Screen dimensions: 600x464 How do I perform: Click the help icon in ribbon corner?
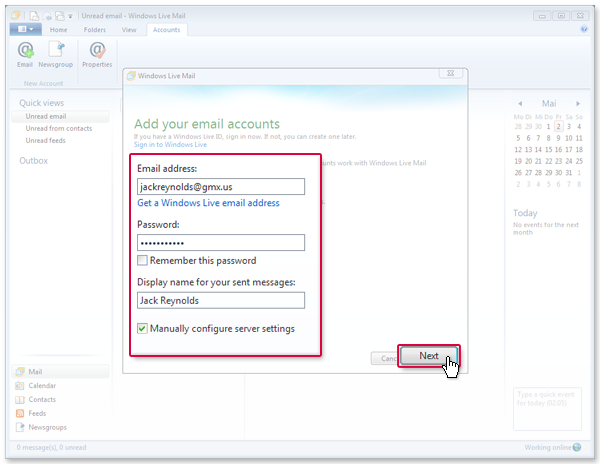click(x=584, y=29)
